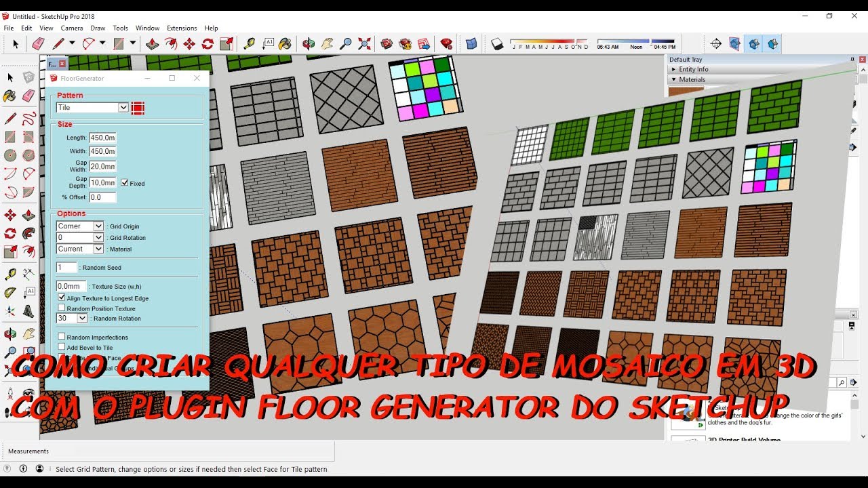The width and height of the screenshot is (868, 488).
Task: Open the Extension Warehouse icon
Action: [x=406, y=44]
